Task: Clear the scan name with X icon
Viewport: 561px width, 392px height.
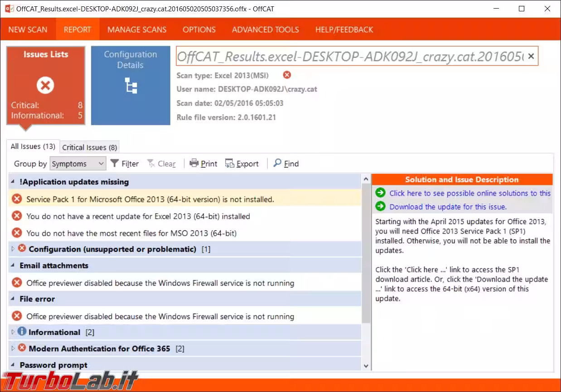Action: pyautogui.click(x=531, y=56)
